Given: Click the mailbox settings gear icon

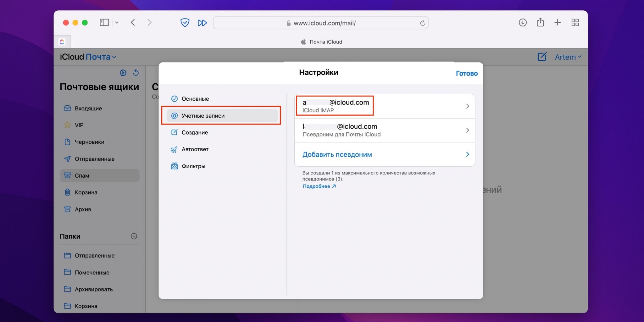Looking at the screenshot, I should (x=123, y=73).
